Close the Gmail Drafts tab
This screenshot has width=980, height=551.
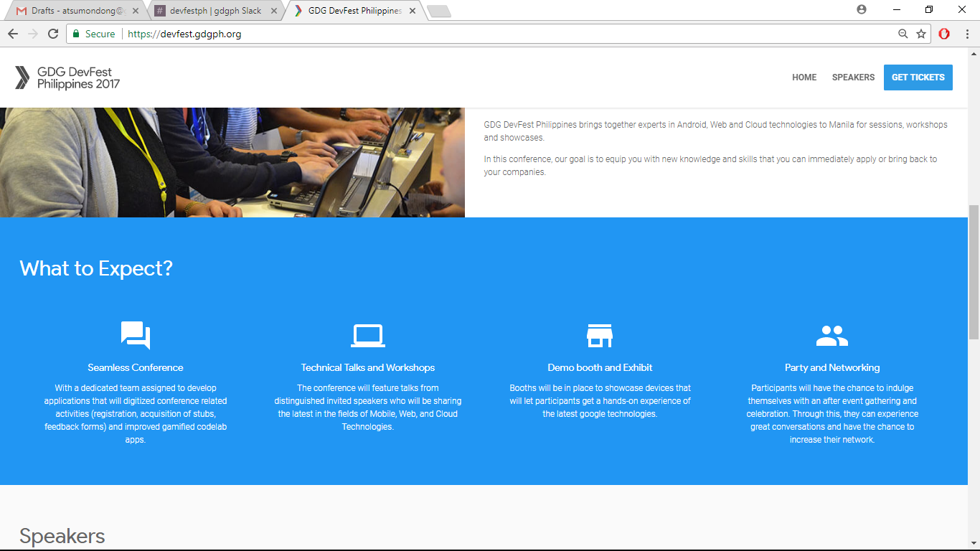pos(136,11)
